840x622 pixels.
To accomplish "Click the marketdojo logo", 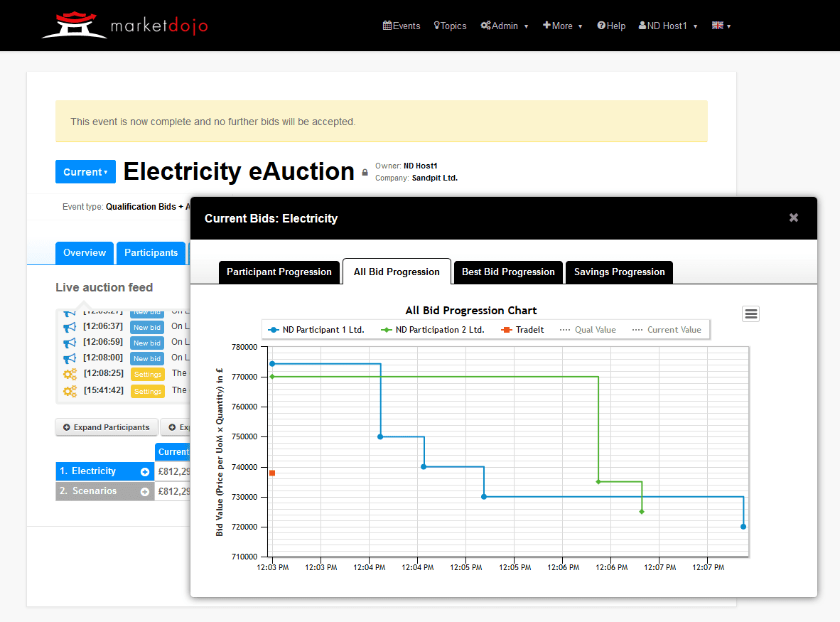I will (x=124, y=26).
